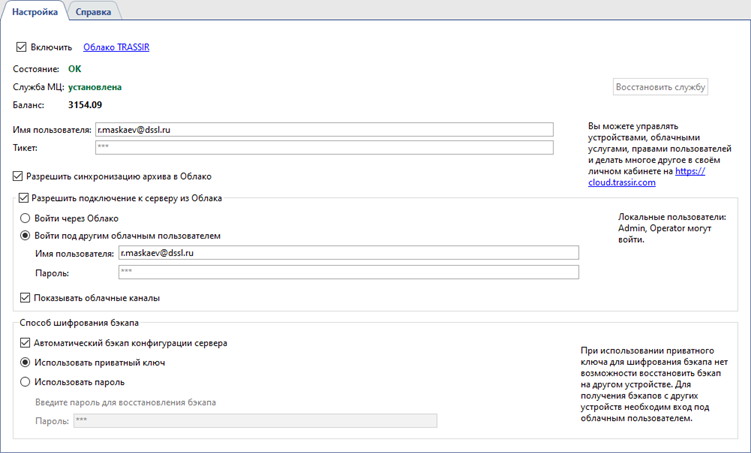Uncheck Разрешить подключение к серверу из Облака

pyautogui.click(x=25, y=198)
